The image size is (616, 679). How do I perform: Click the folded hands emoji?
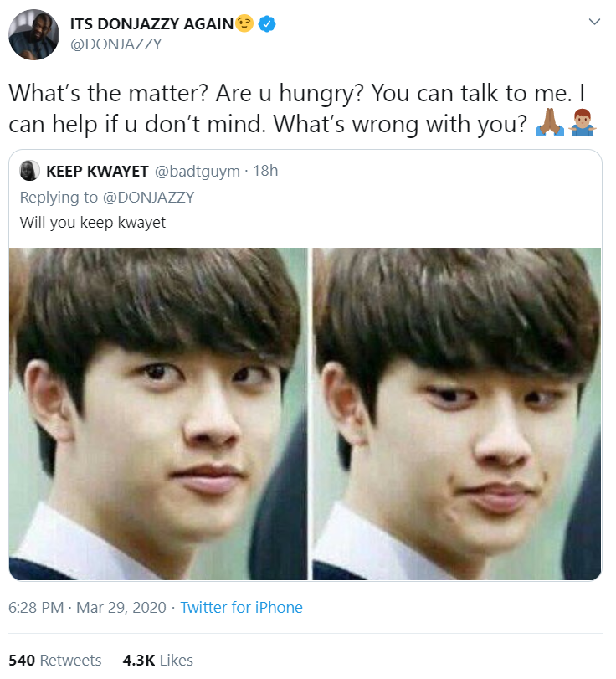coord(550,123)
